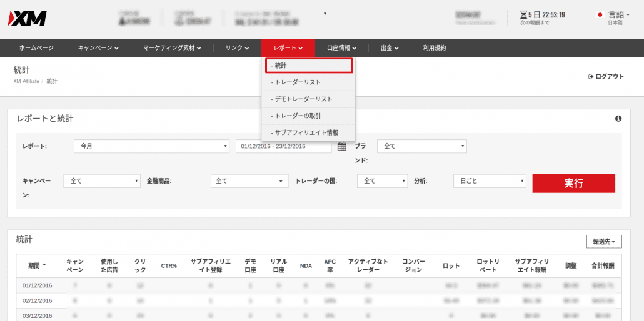Click the 01/12/2016 table row date

point(38,285)
